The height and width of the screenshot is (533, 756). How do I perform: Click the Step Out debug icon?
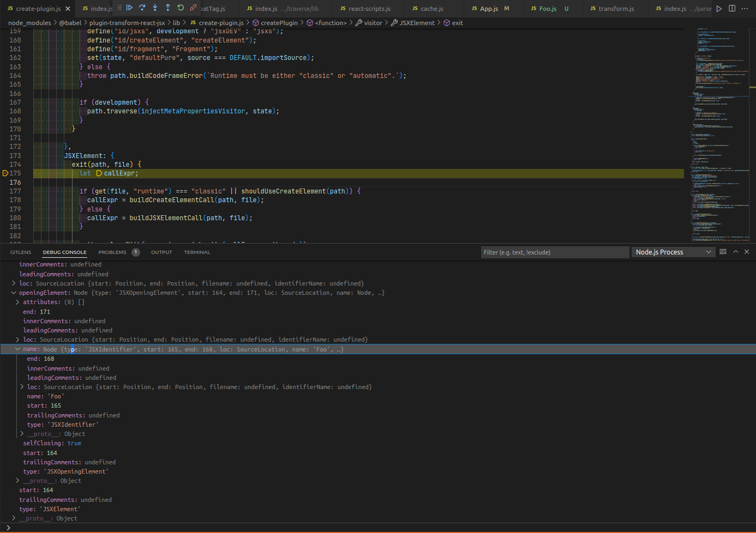coord(168,8)
